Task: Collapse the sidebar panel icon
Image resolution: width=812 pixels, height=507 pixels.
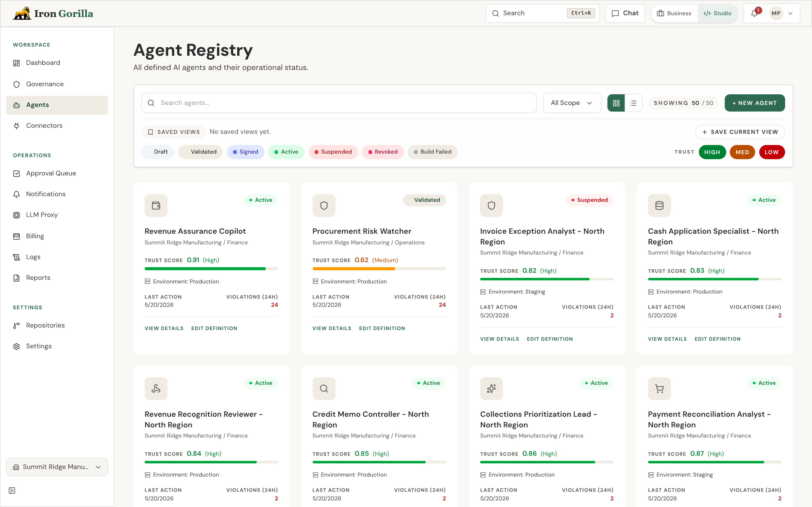Action: (x=12, y=491)
